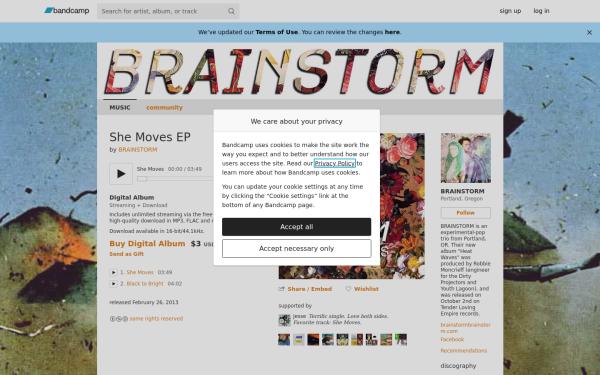The image size is (600, 375).
Task: Open the Recommendations link
Action: 464,351
